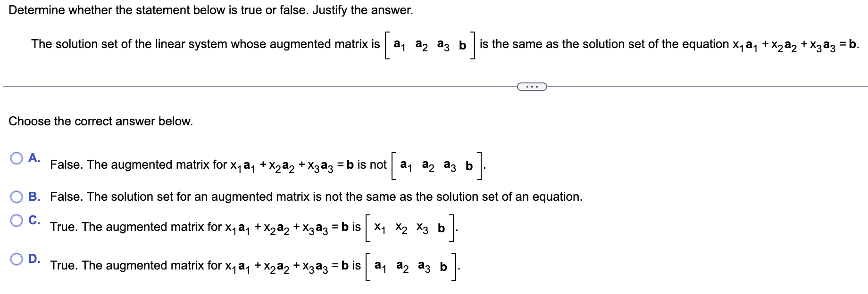Select radio button for answer A
The width and height of the screenshot is (868, 294).
pyautogui.click(x=17, y=159)
